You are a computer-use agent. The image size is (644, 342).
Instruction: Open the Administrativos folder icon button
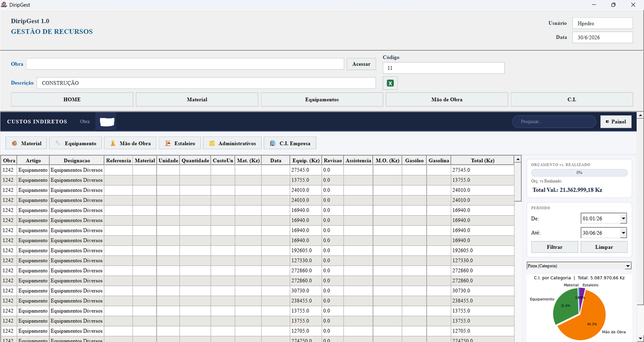tap(232, 143)
